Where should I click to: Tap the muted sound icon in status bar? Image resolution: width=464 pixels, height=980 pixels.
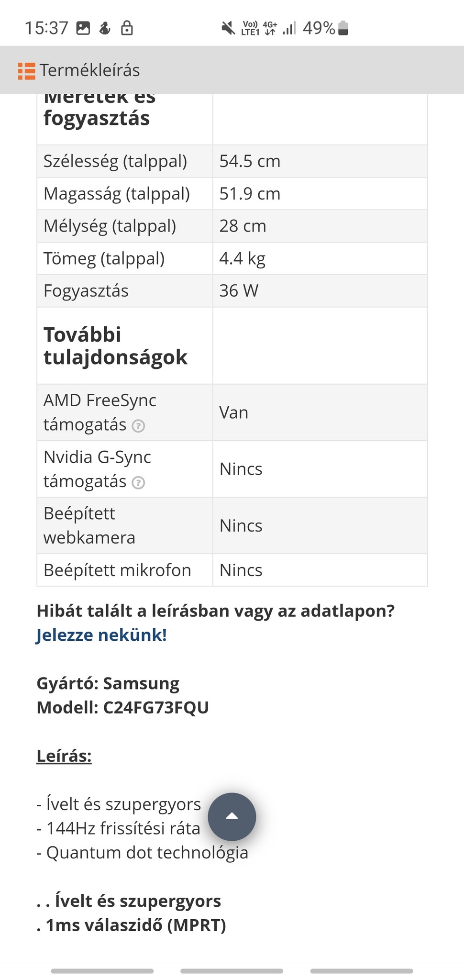point(228,29)
